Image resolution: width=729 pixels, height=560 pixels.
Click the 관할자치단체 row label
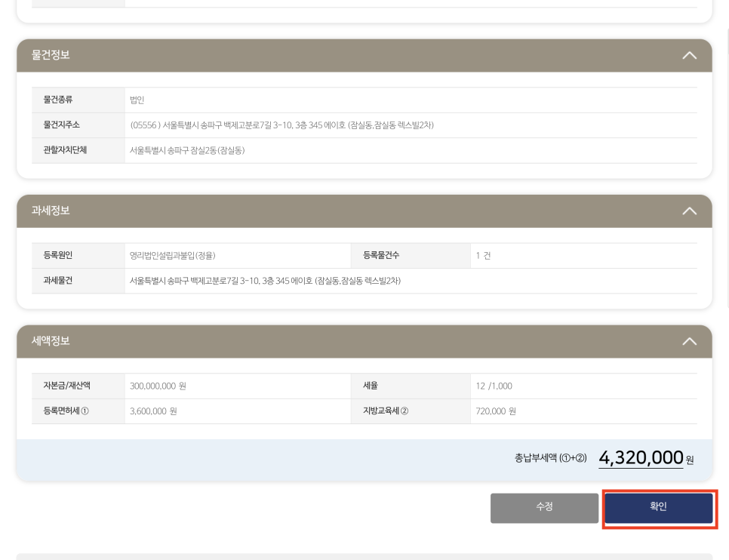point(65,149)
